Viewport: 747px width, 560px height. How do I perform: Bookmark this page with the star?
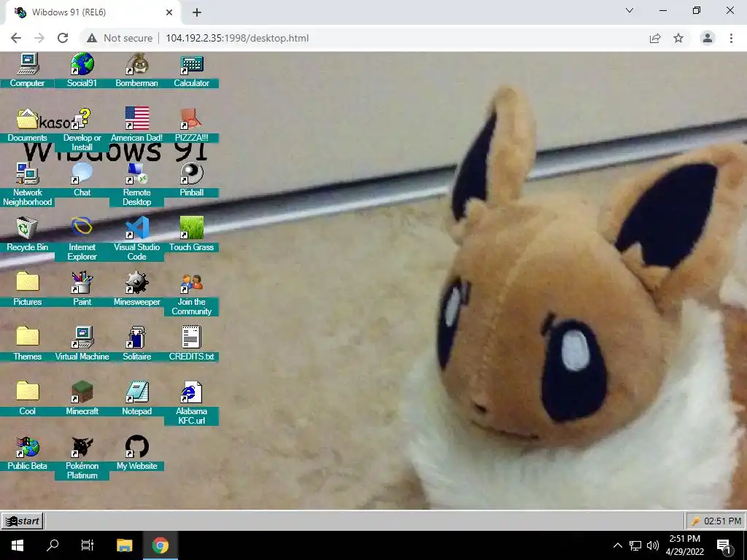pos(678,38)
